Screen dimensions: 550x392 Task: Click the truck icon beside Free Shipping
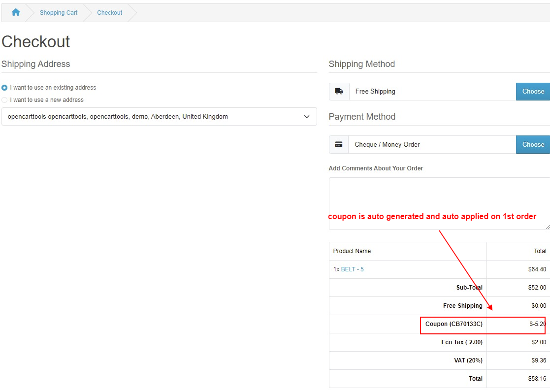[x=339, y=92]
